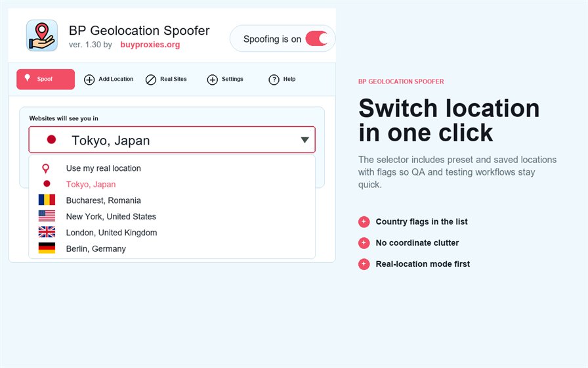This screenshot has width=588, height=368.
Task: Click the plus icon beside Settings
Action: click(x=212, y=80)
